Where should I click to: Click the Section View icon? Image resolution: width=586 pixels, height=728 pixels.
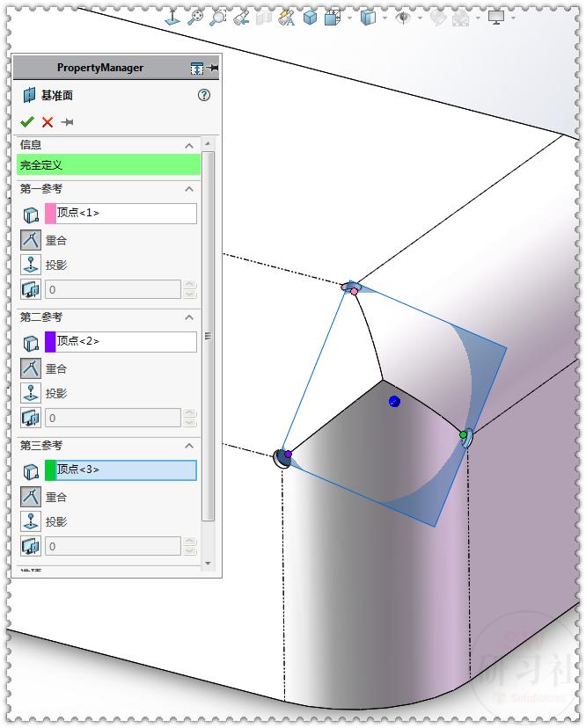coord(264,18)
